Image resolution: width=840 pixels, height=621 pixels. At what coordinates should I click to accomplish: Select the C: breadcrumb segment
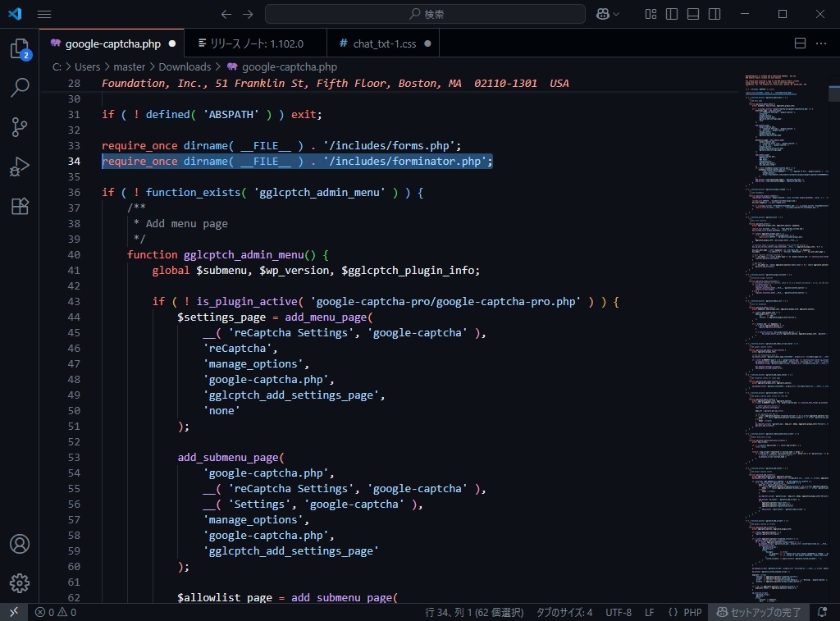click(x=57, y=67)
